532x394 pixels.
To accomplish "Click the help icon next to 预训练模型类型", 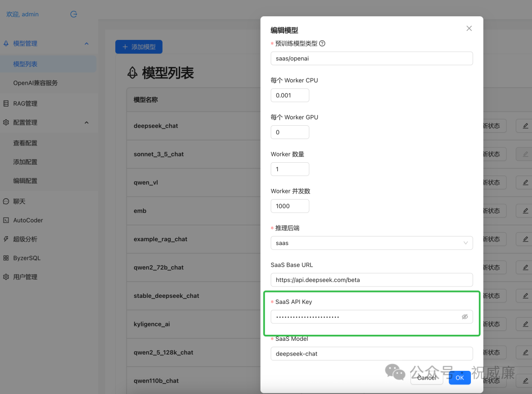I will 322,43.
